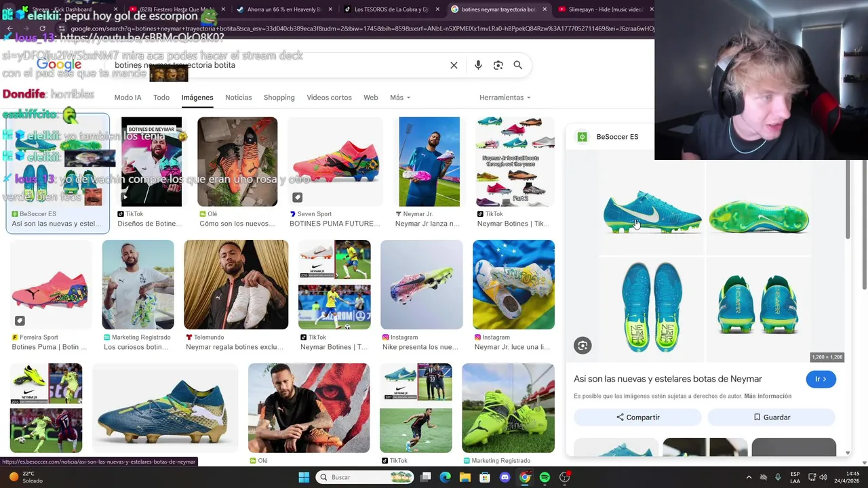The width and height of the screenshot is (868, 488).
Task: Open 'Así son las nuevas y estelares botas' link
Action: (668, 379)
